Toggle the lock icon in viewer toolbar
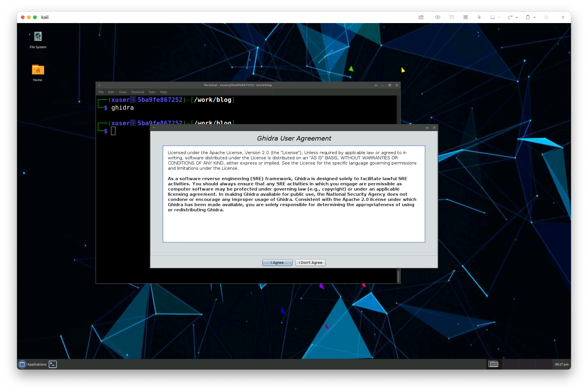This screenshot has height=392, width=588. (546, 17)
